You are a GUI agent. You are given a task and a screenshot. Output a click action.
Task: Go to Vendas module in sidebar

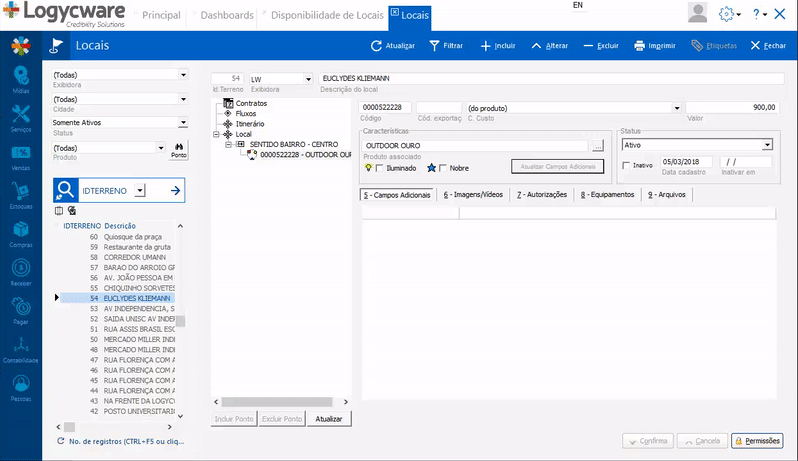pos(20,157)
